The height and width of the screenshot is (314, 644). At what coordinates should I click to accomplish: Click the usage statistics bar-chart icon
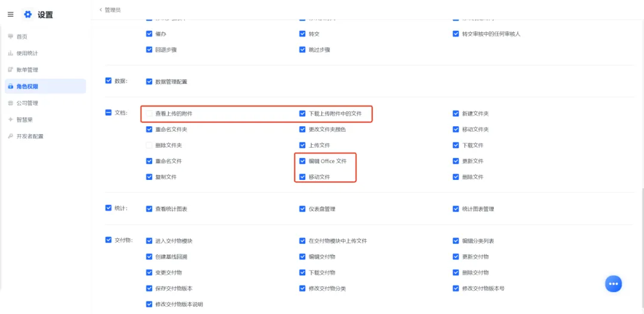[x=11, y=54]
